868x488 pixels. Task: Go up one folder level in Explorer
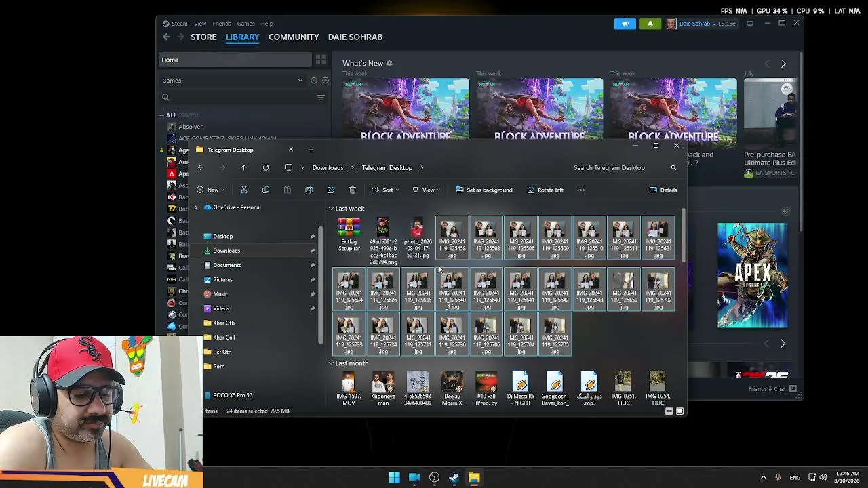tap(244, 167)
